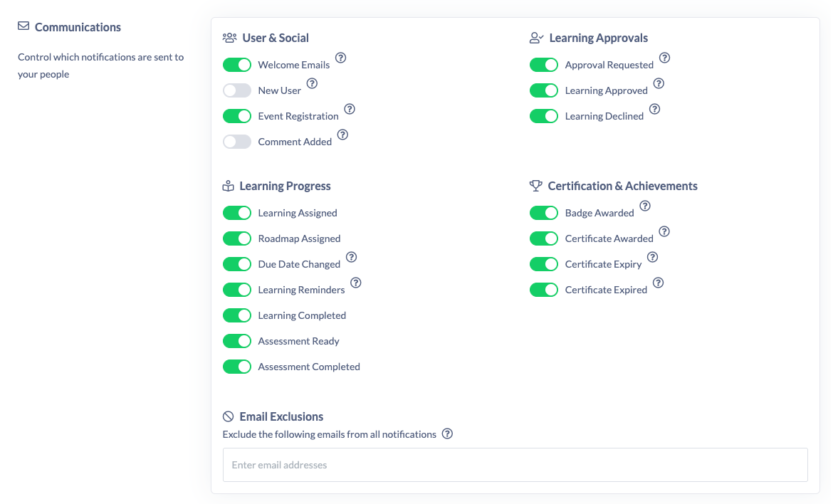The image size is (833, 504).
Task: Toggle off Certificate Awarded notifications
Action: (x=544, y=238)
